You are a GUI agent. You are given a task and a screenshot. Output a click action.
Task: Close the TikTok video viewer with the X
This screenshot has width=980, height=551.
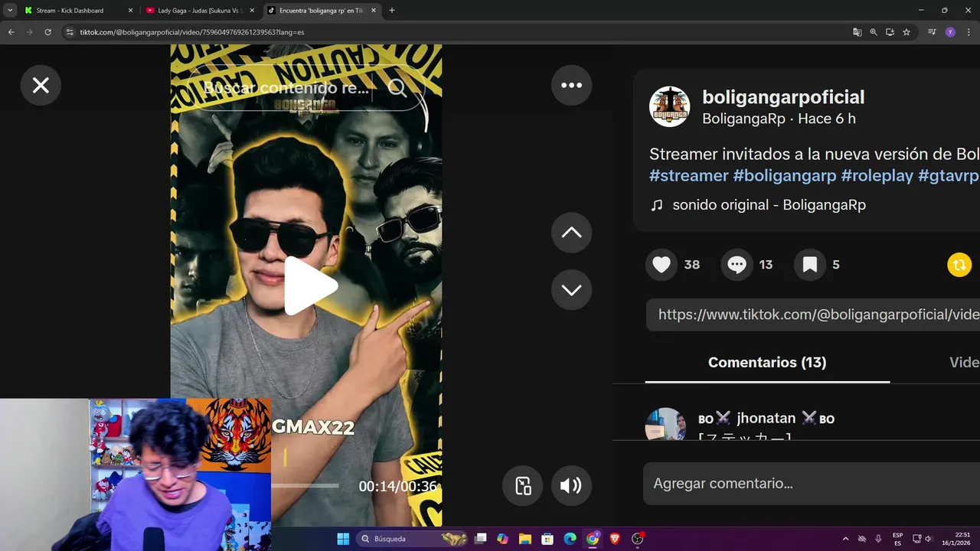click(41, 86)
